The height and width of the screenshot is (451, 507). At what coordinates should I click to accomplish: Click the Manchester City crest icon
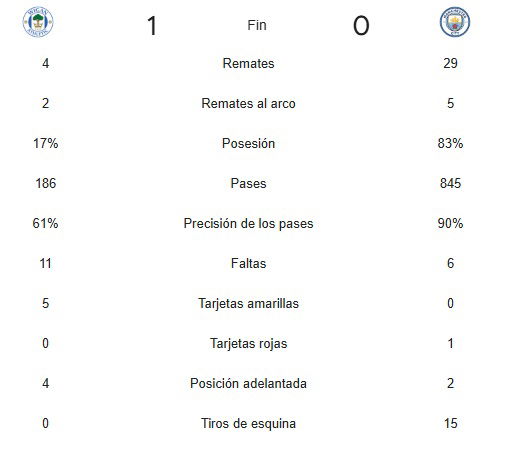[455, 22]
